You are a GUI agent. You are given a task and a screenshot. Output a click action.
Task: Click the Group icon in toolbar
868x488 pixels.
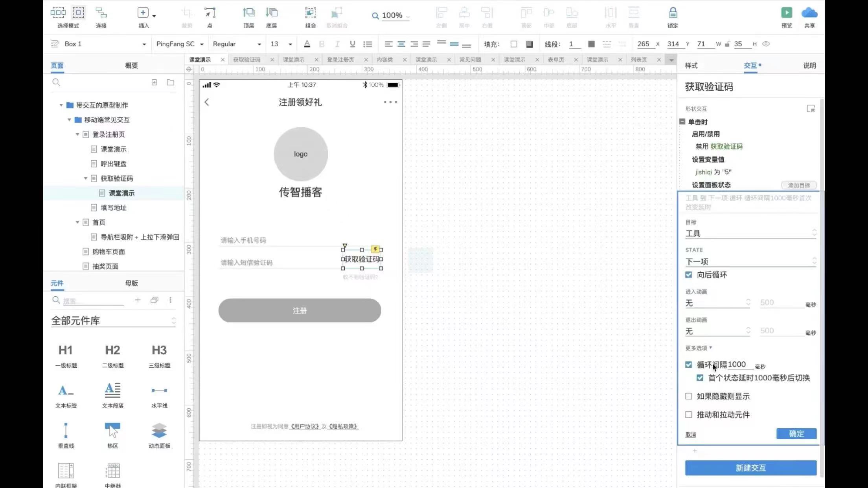pos(310,13)
